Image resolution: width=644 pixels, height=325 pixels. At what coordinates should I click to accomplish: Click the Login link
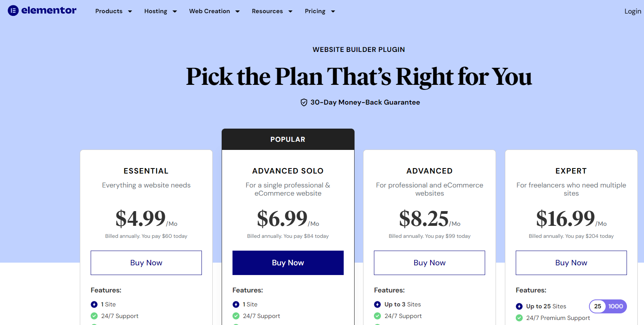point(632,11)
